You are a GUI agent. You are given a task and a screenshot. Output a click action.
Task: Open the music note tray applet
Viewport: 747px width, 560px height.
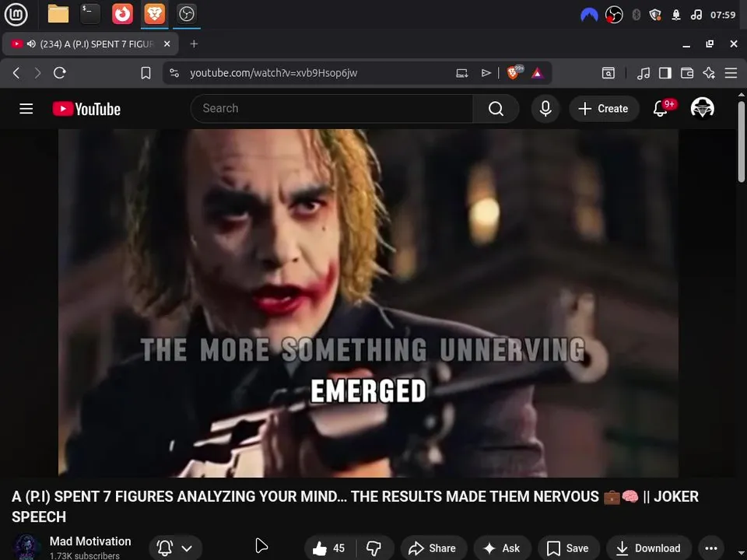pyautogui.click(x=696, y=15)
